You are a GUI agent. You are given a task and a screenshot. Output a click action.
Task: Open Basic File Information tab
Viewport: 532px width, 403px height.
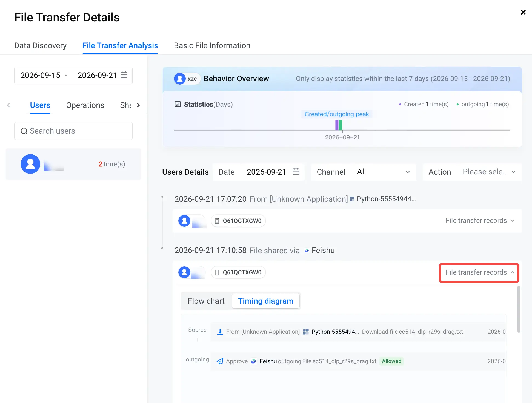[212, 45]
